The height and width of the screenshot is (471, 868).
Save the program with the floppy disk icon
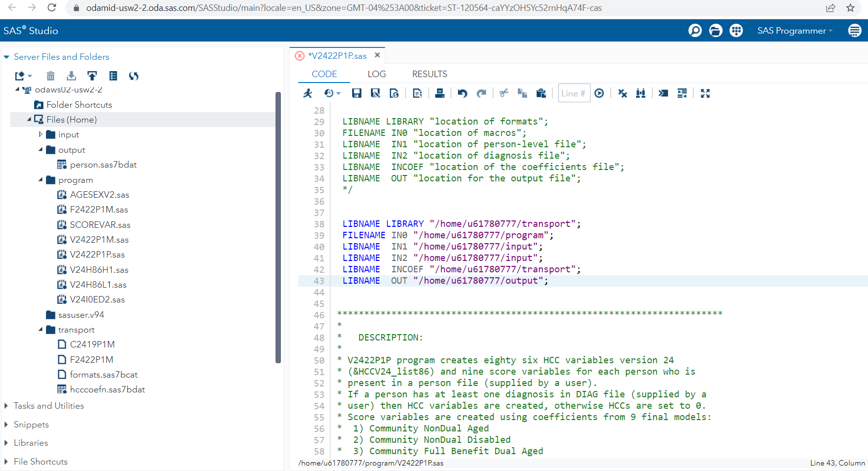[x=356, y=93]
